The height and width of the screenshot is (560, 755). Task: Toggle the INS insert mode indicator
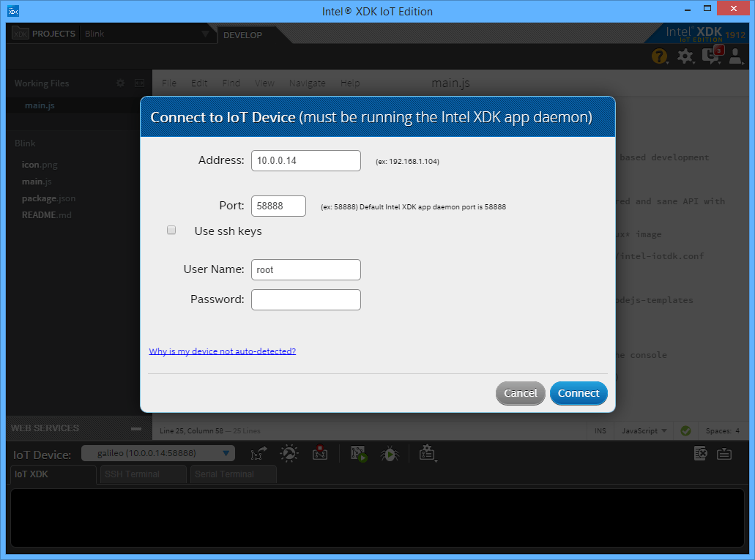coord(600,430)
